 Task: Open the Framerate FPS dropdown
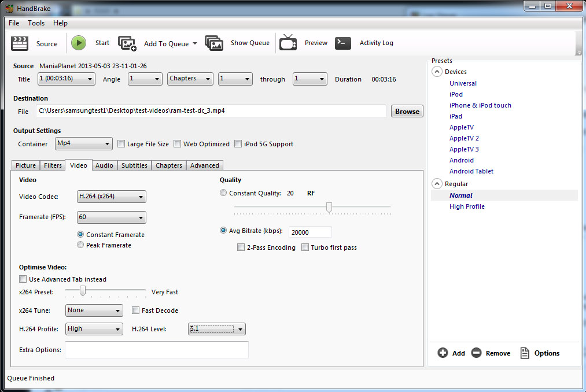click(111, 217)
